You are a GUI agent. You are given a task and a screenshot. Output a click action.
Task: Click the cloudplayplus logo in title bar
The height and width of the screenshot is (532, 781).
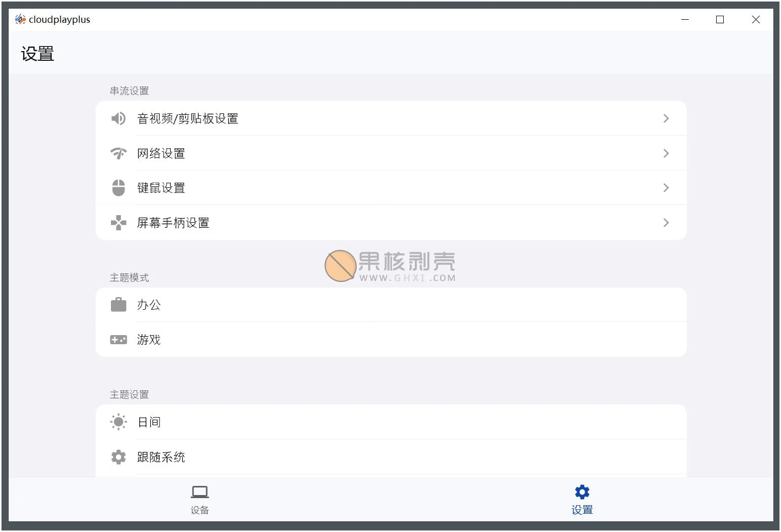click(x=20, y=19)
